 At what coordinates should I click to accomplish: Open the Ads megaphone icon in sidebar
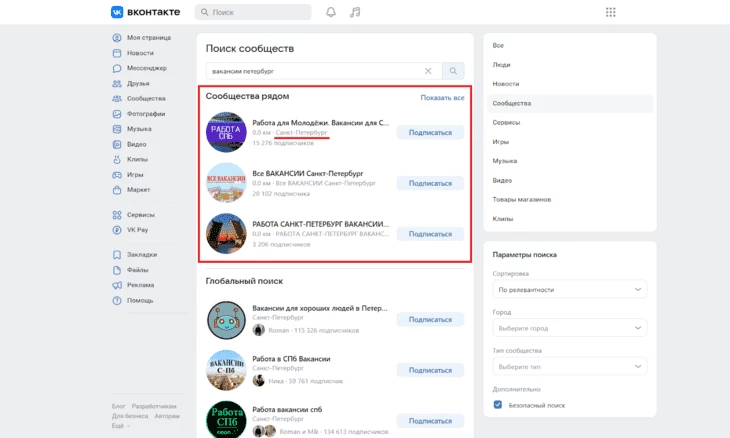(117, 285)
